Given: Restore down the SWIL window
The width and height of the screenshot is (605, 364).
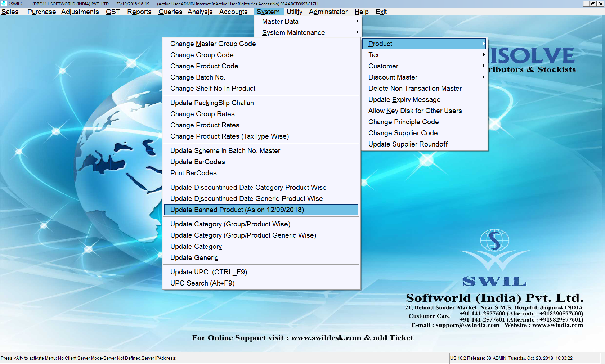Looking at the screenshot, I should (x=593, y=4).
